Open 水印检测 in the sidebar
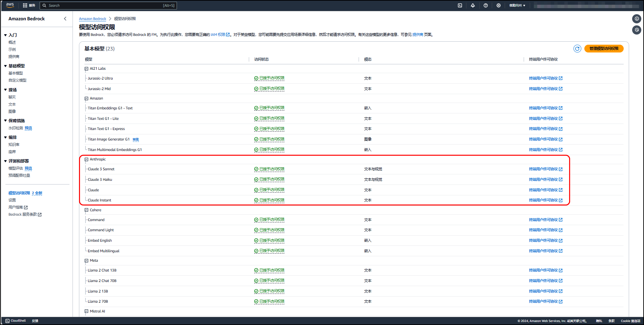Viewport: 644px width, 325px height. pos(16,128)
